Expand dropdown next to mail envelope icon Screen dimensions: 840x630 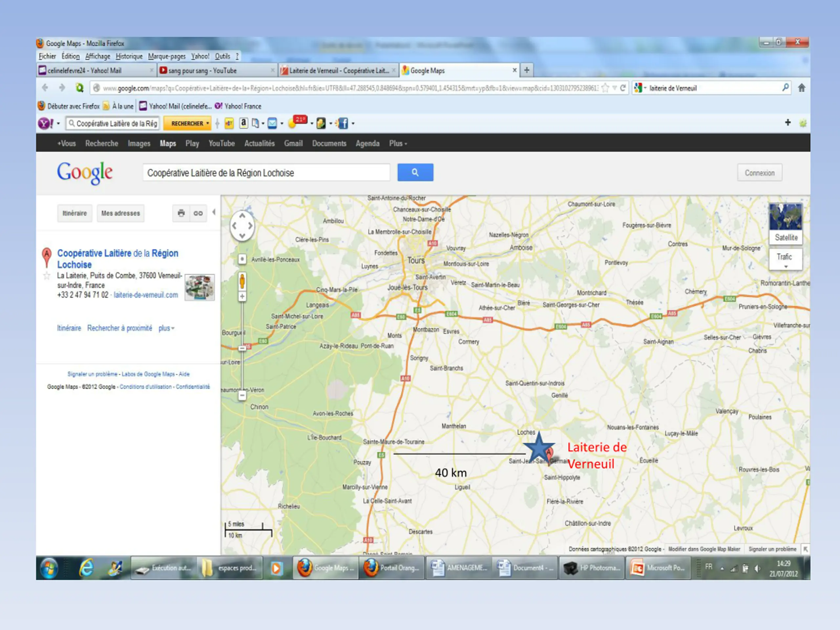(x=282, y=123)
